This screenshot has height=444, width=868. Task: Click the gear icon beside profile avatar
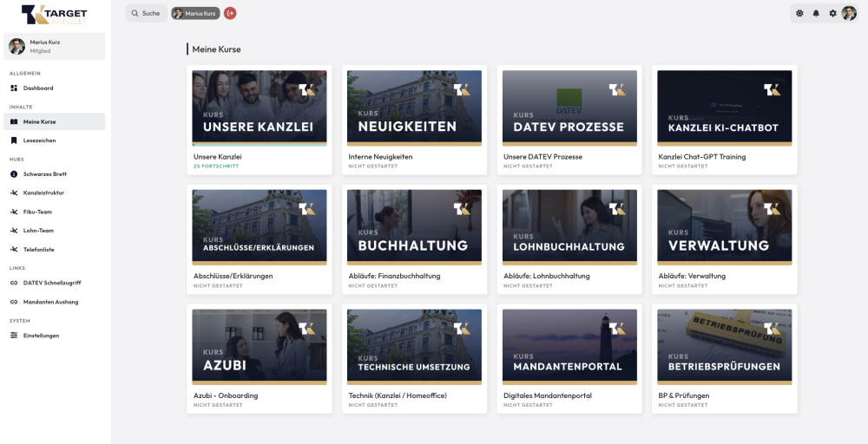[832, 13]
